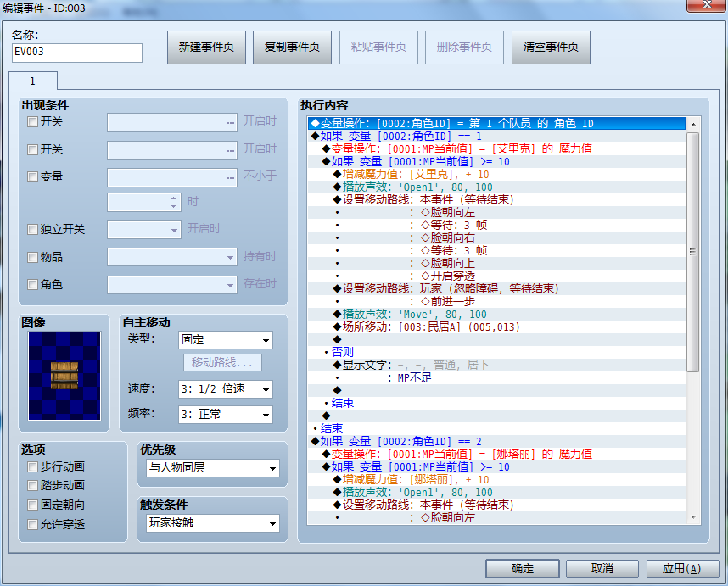728x586 pixels.
Task: Click ellipsis button of 变量 condition field
Action: pos(231,178)
